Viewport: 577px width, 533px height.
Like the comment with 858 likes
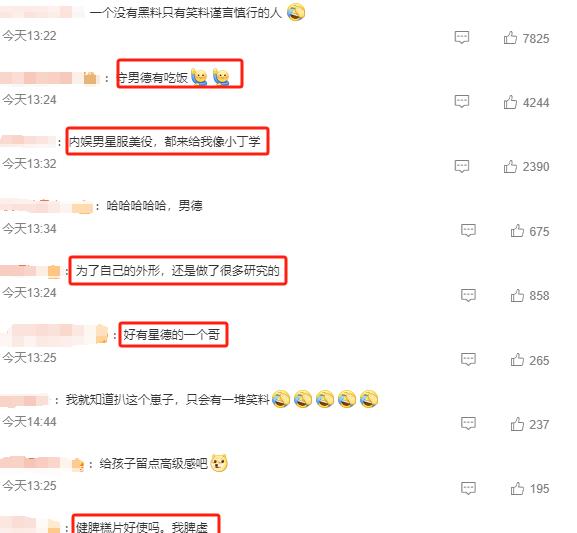(x=517, y=295)
